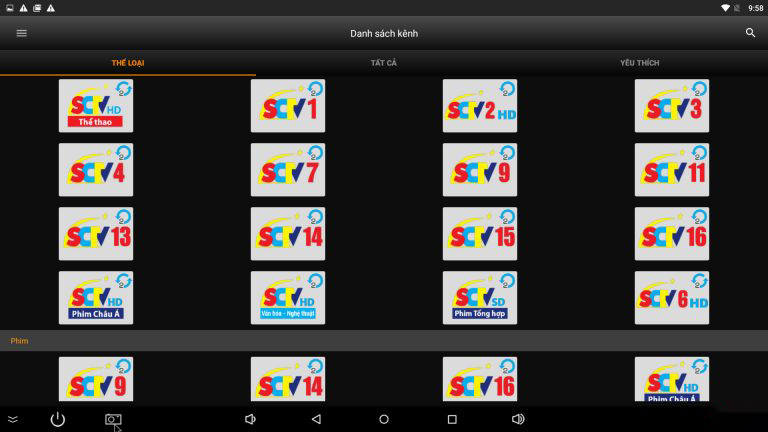Image resolution: width=768 pixels, height=432 pixels.
Task: Open the SCTV3 channel
Action: (x=672, y=106)
